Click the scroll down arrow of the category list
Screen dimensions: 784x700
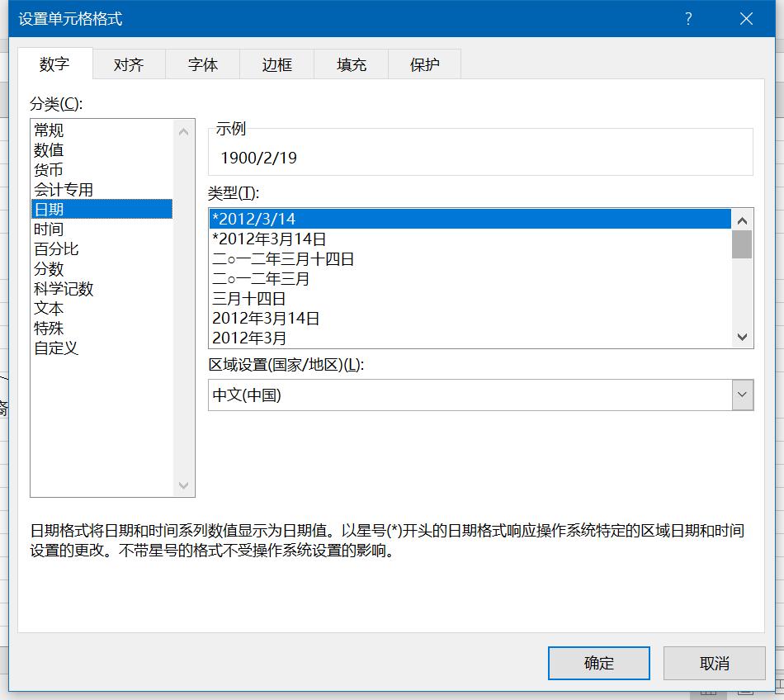(184, 485)
